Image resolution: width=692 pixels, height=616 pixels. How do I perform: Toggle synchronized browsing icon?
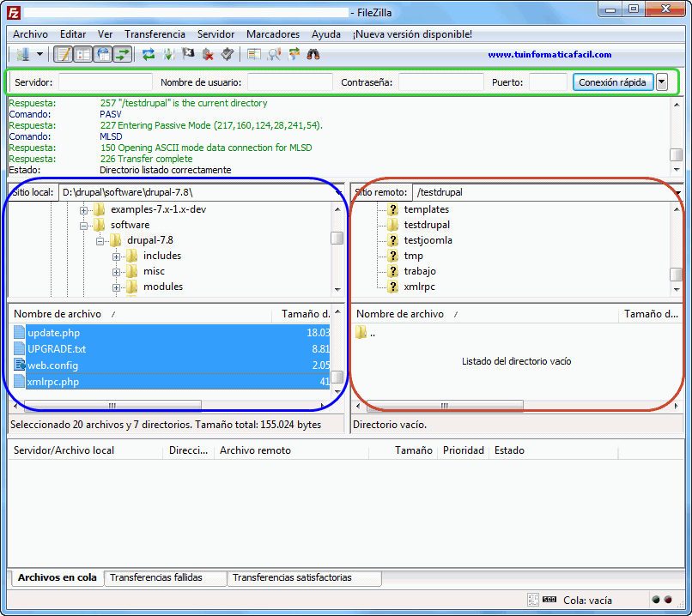pyautogui.click(x=294, y=54)
